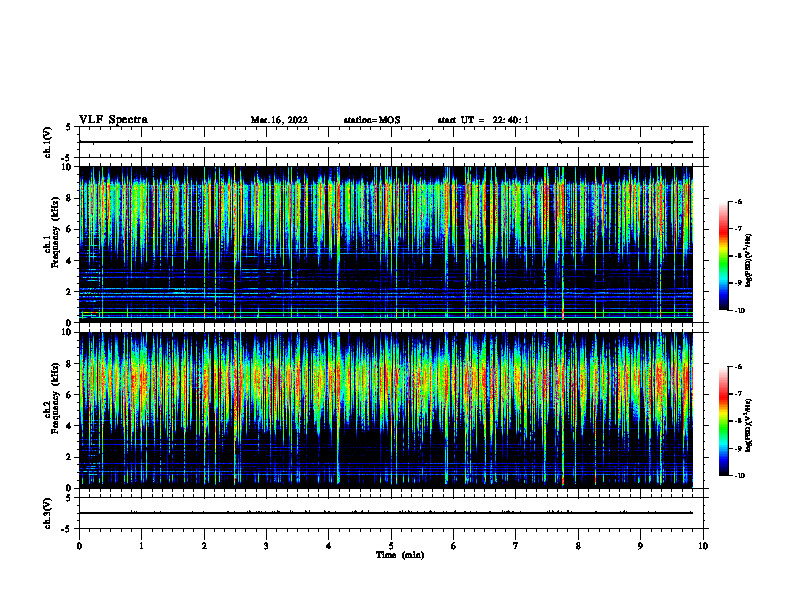The width and height of the screenshot is (792, 612).
Task: Click the ch.3 voltage waveform trace
Action: [x=386, y=513]
